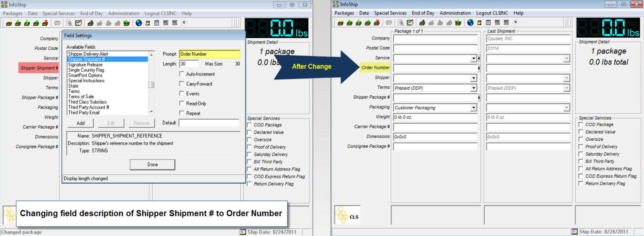Click the new package icon in the right window toolbar
This screenshot has width=644, height=236.
point(340,23)
